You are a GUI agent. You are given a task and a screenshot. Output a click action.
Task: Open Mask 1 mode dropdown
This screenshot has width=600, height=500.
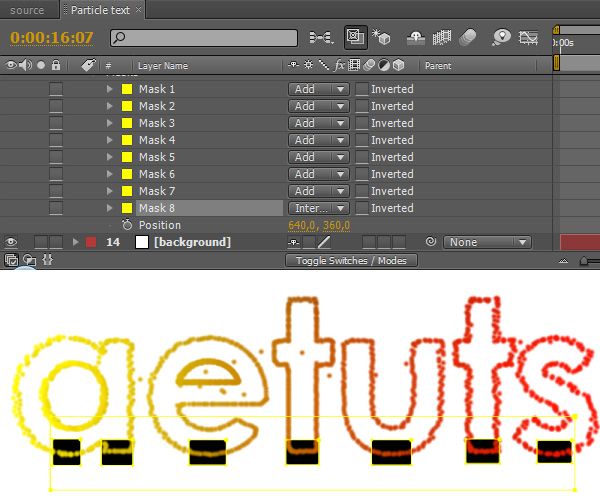pyautogui.click(x=318, y=89)
